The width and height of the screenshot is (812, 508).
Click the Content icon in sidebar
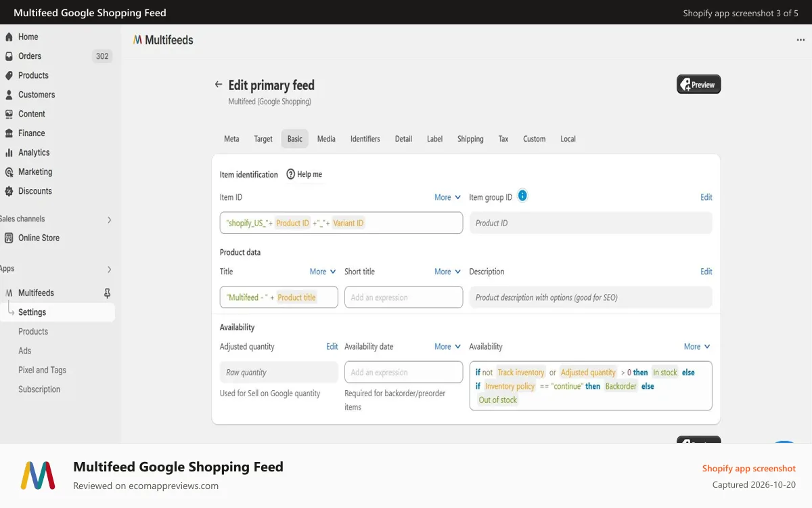(x=9, y=114)
